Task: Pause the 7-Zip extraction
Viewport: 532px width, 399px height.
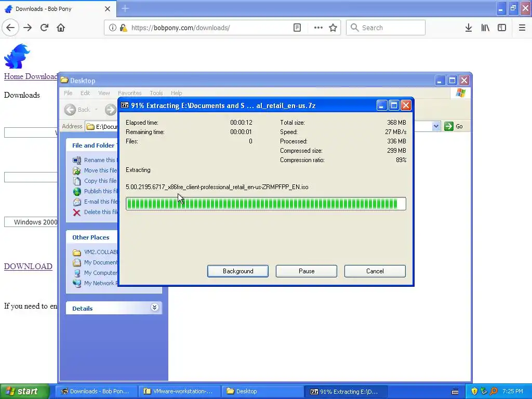Action: [x=307, y=271]
